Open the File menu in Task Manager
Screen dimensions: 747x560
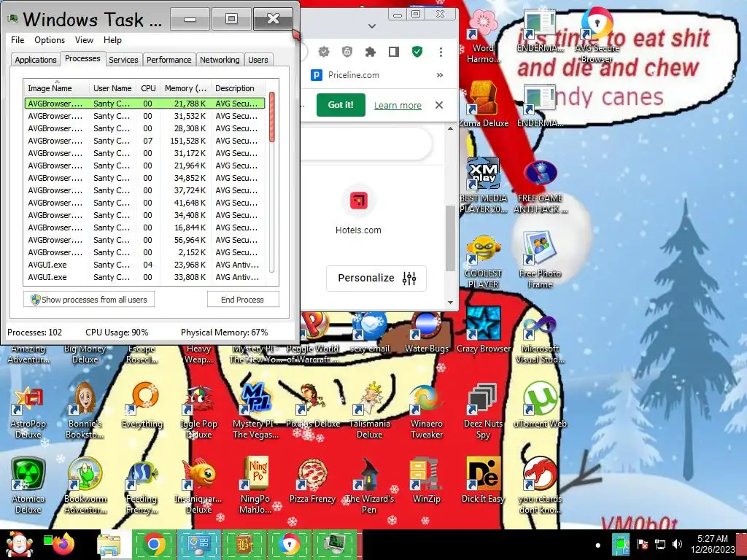tap(18, 40)
